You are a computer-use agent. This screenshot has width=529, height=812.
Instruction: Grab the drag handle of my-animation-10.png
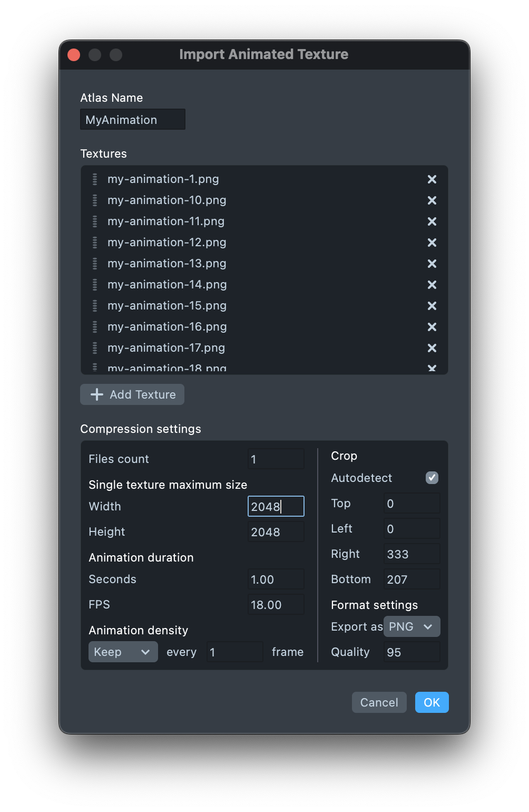[95, 200]
